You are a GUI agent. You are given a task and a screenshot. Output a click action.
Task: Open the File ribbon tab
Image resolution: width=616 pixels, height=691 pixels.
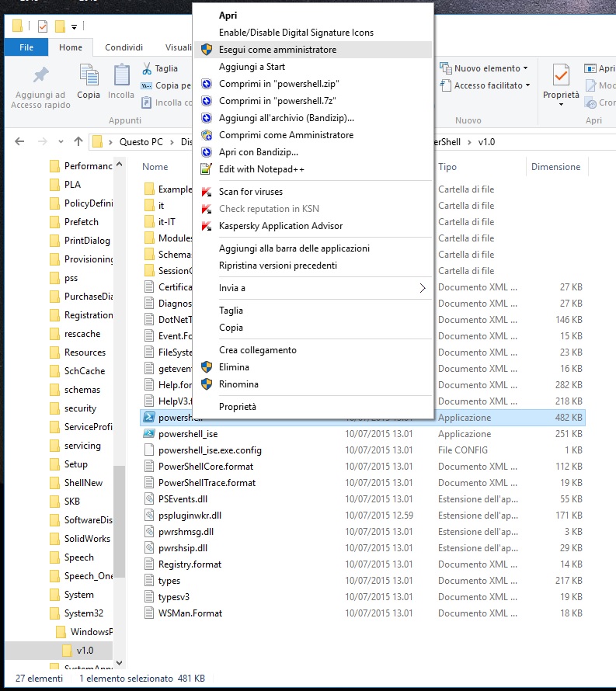pos(26,47)
